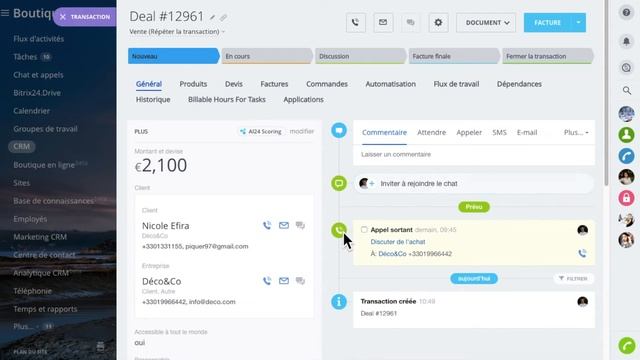Open Discuter de l'achat link
The height and width of the screenshot is (360, 640).
pos(398,242)
